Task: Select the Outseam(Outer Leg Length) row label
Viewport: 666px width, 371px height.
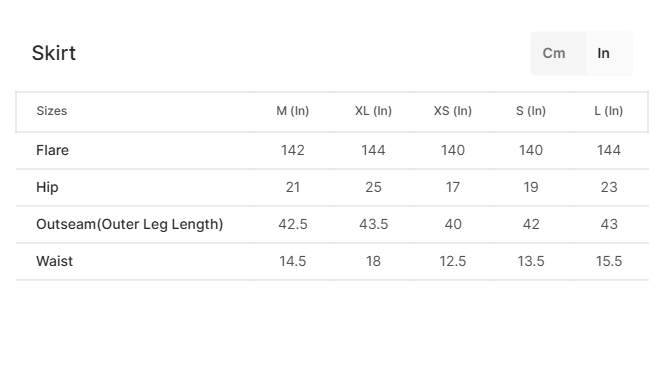Action: coord(130,224)
